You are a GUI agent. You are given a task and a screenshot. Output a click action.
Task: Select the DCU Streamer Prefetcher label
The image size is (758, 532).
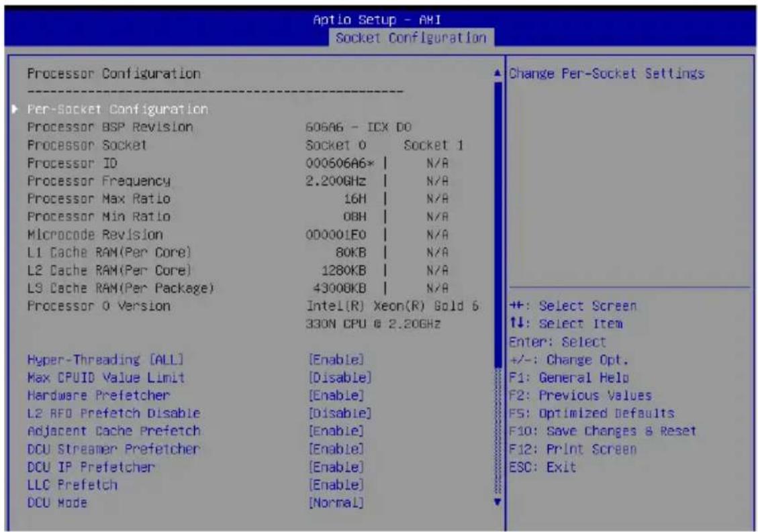113,449
